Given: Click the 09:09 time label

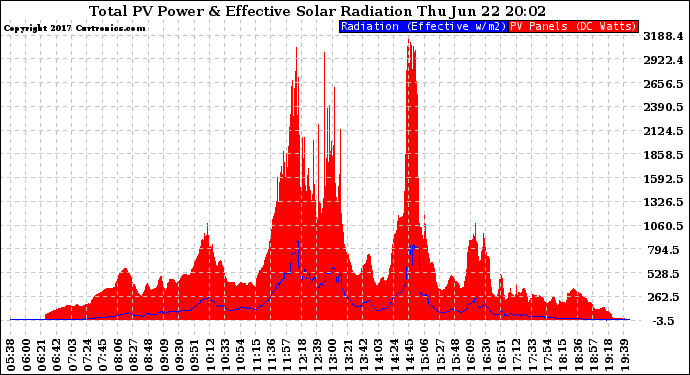Looking at the screenshot, I should 164,355.
